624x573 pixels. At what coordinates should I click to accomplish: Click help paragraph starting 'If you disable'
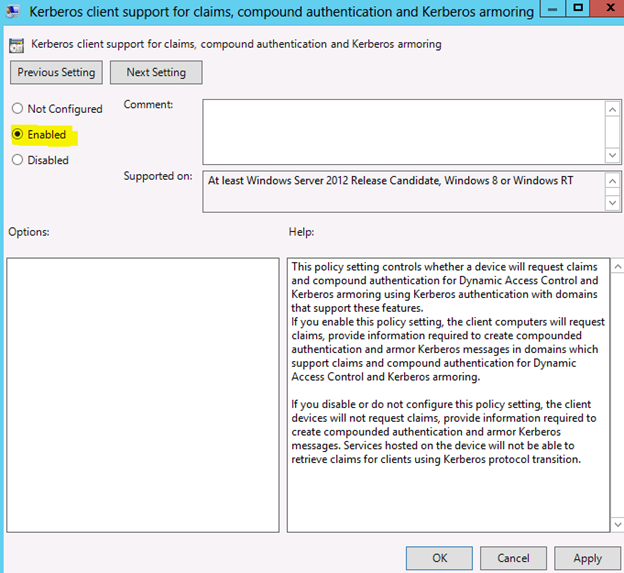coord(444,432)
